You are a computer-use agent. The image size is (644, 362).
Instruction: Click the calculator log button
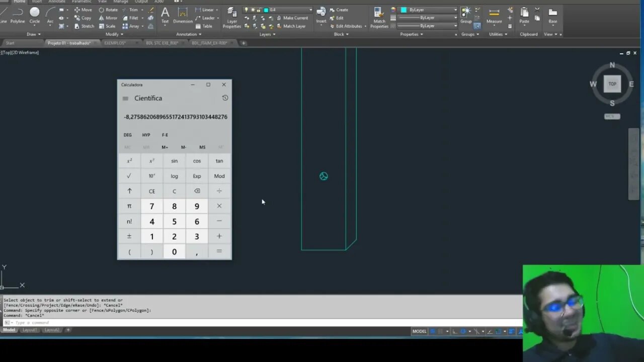(x=174, y=176)
